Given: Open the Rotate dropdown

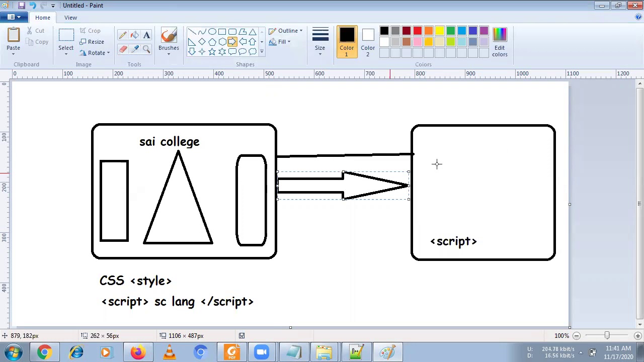Looking at the screenshot, I should click(95, 53).
